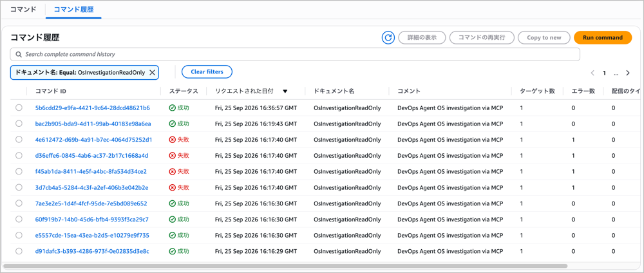The image size is (644, 273).
Task: Select radio for command bac2b905
Action: tap(19, 124)
